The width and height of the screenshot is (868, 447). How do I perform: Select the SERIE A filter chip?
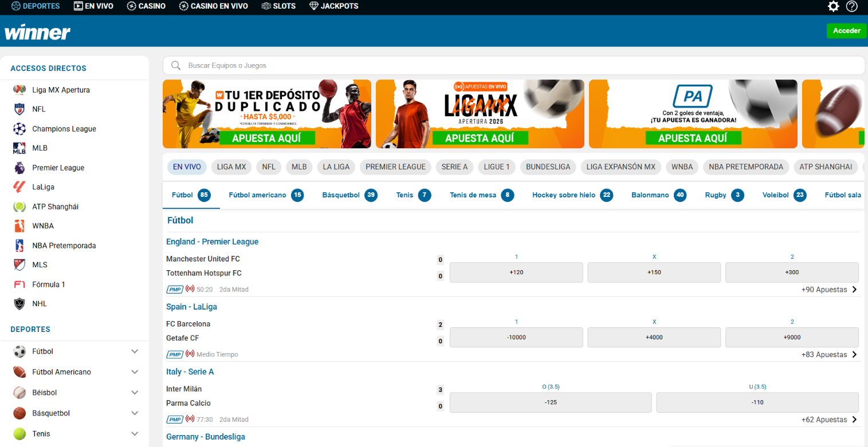click(x=455, y=167)
